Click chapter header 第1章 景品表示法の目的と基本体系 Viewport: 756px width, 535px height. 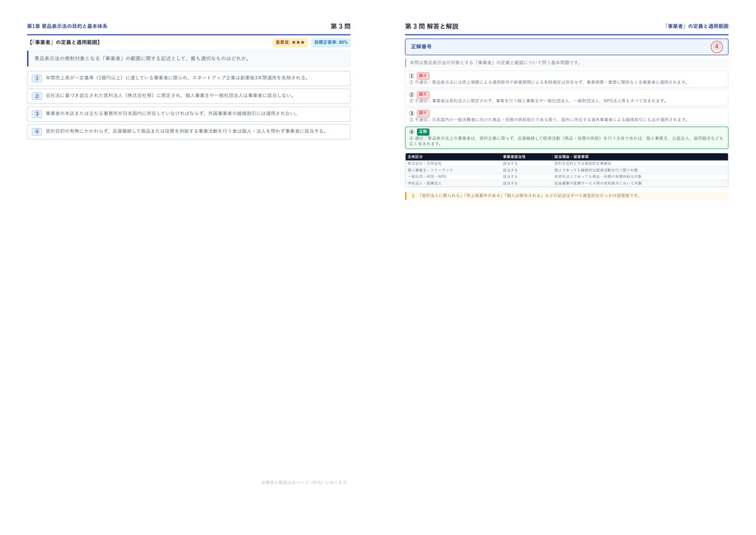(67, 27)
